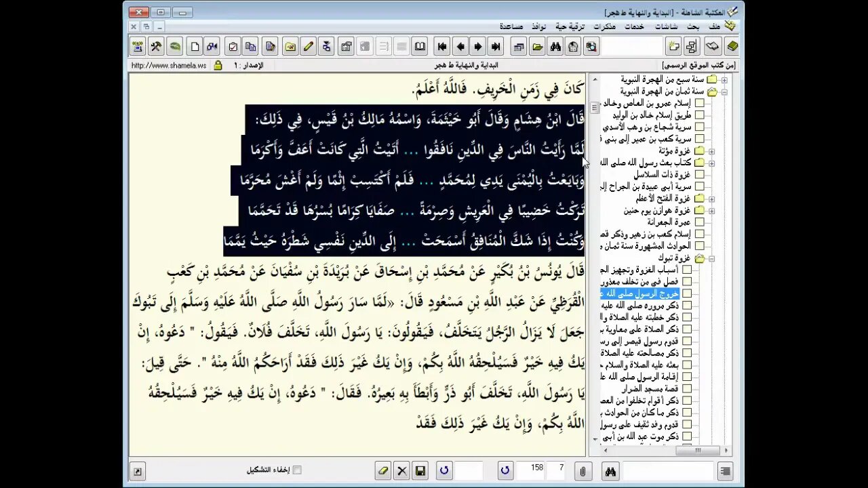Click the volume number field showing 7

[557, 470]
